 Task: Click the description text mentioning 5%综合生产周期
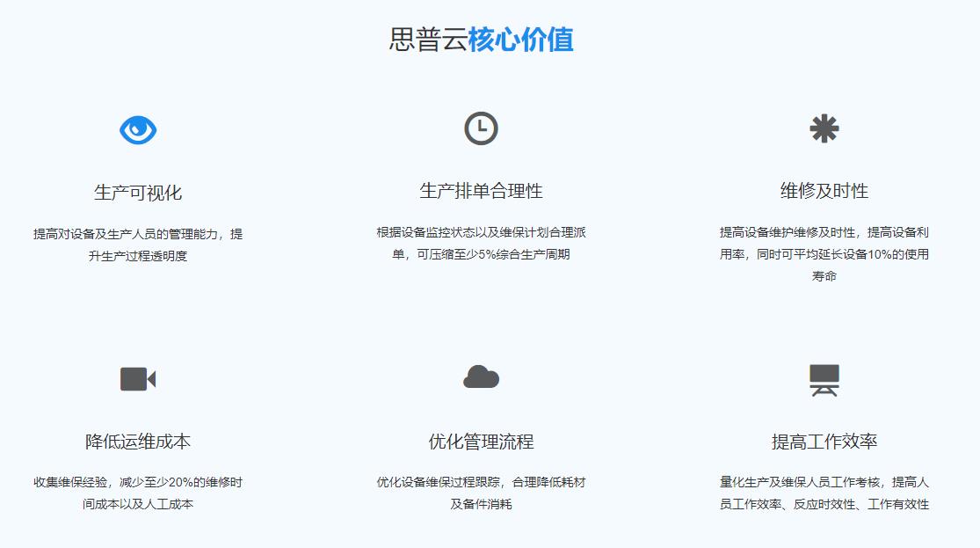tap(482, 244)
